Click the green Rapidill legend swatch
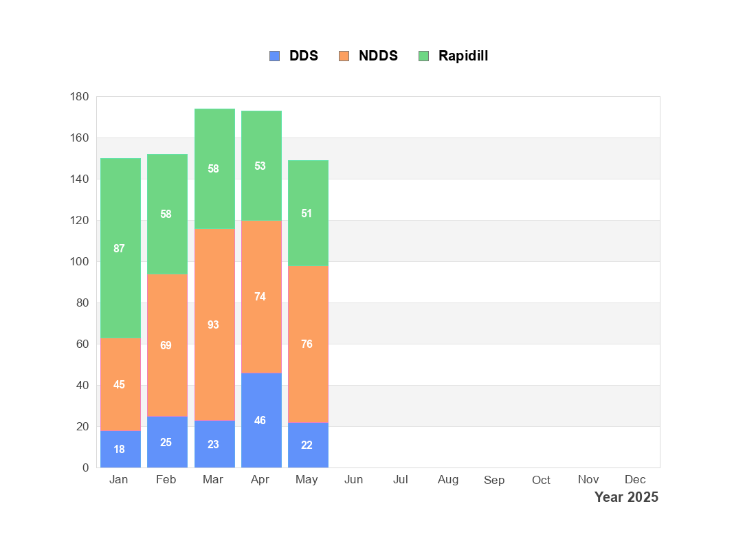 coord(424,56)
